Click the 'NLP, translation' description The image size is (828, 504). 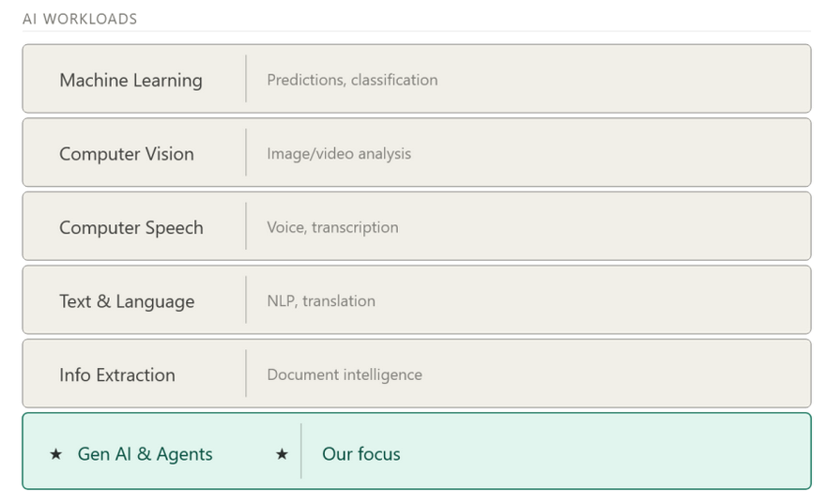click(321, 300)
